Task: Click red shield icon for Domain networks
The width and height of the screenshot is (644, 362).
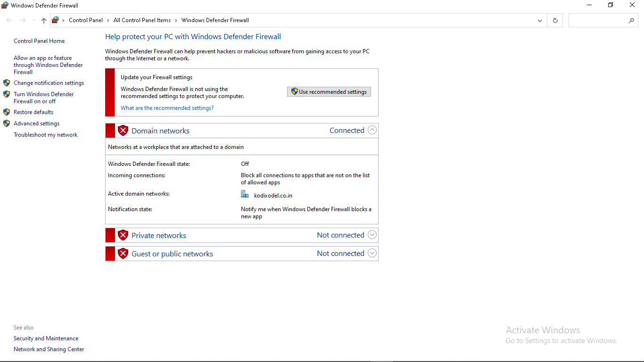Action: (123, 131)
